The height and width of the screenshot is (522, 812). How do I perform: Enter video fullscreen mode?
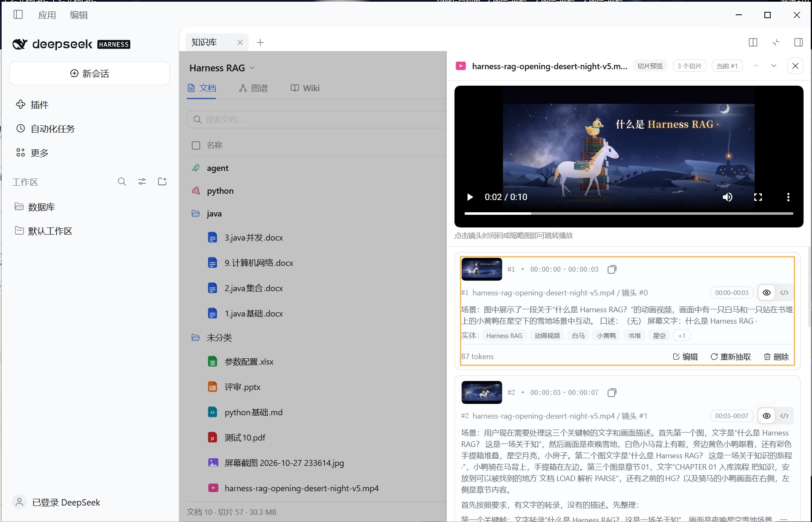pyautogui.click(x=758, y=197)
